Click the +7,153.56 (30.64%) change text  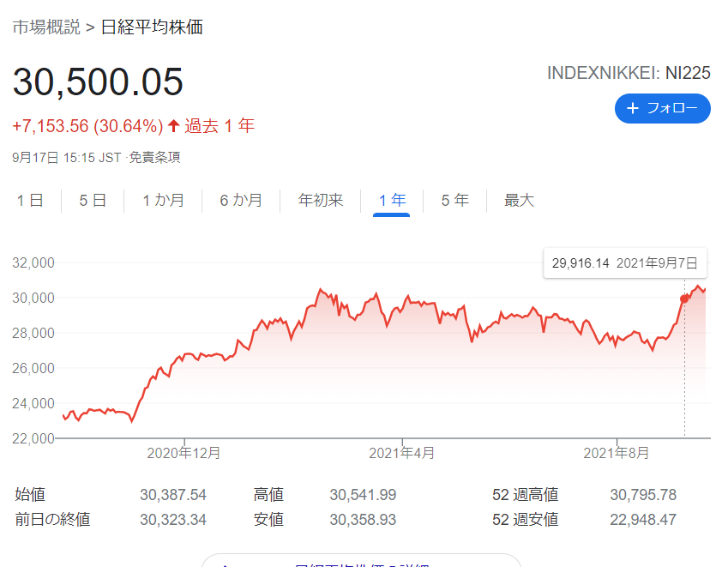[87, 126]
